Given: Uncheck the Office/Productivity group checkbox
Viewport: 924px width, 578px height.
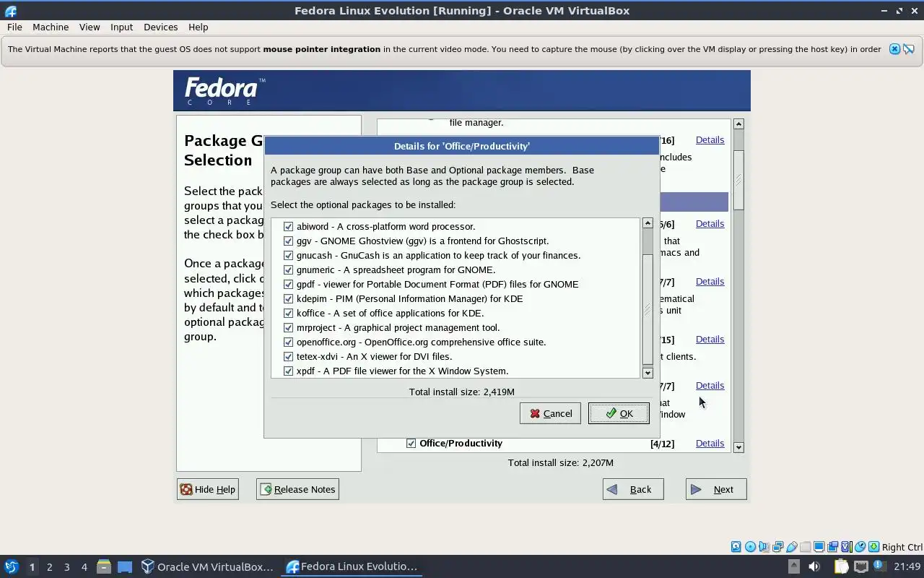Looking at the screenshot, I should 411,443.
